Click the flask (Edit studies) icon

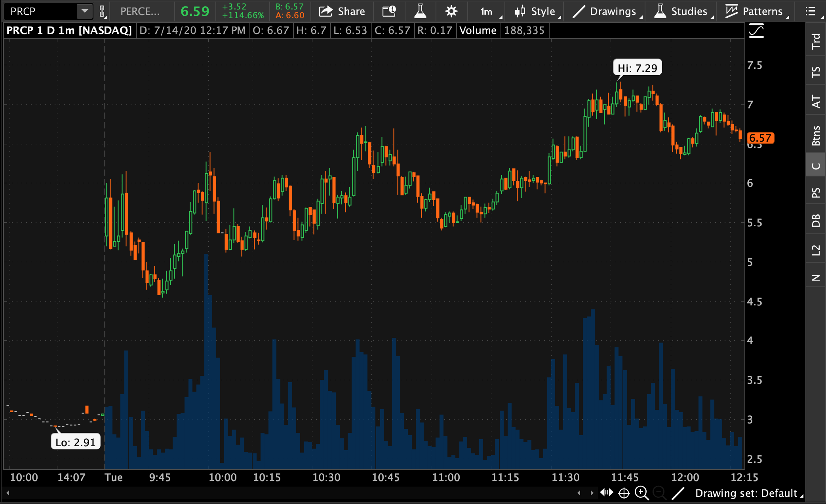tap(420, 11)
